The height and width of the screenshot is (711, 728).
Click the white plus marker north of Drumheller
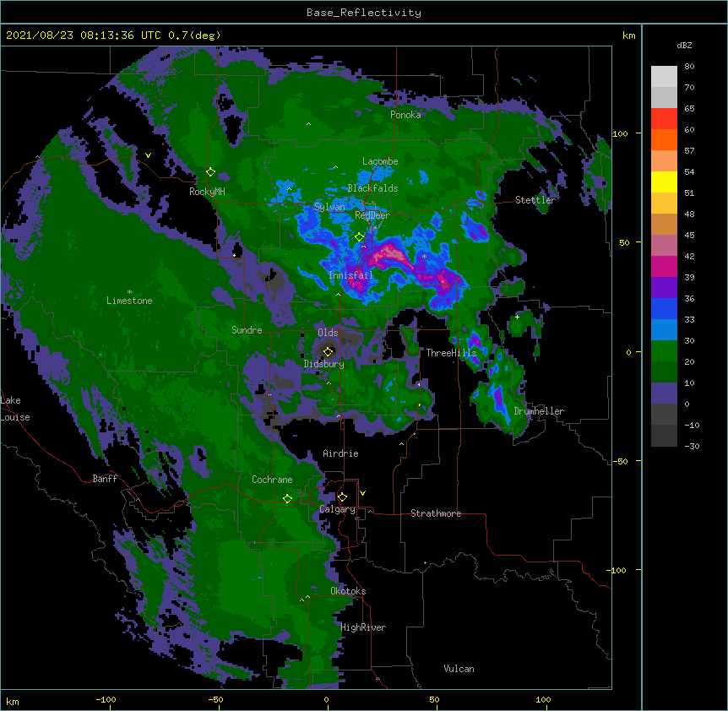pos(517,317)
